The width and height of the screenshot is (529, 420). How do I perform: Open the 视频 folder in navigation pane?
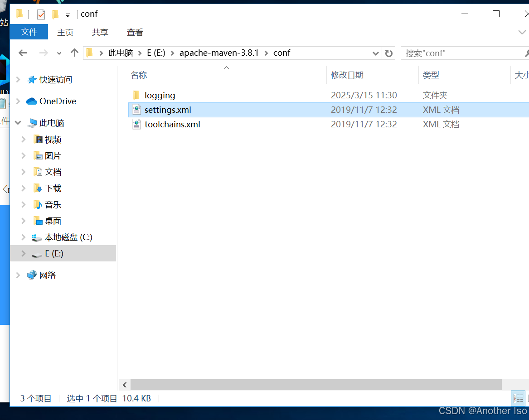pos(53,140)
